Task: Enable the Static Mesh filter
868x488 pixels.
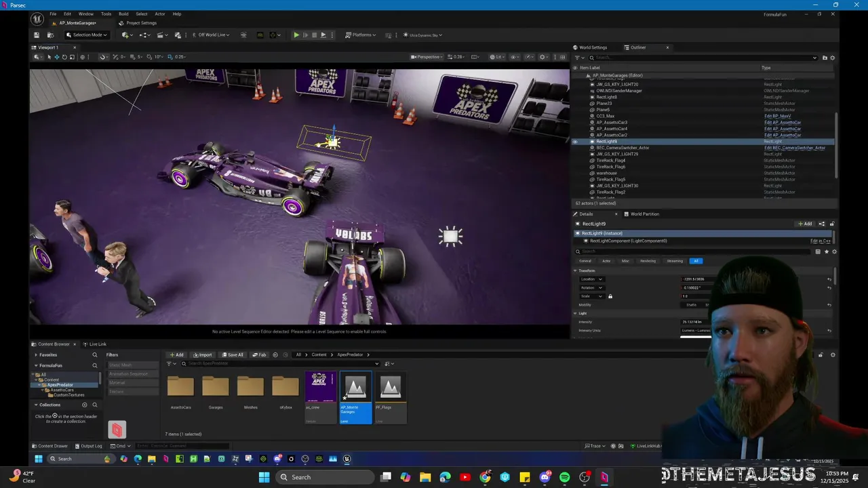Action: point(134,365)
